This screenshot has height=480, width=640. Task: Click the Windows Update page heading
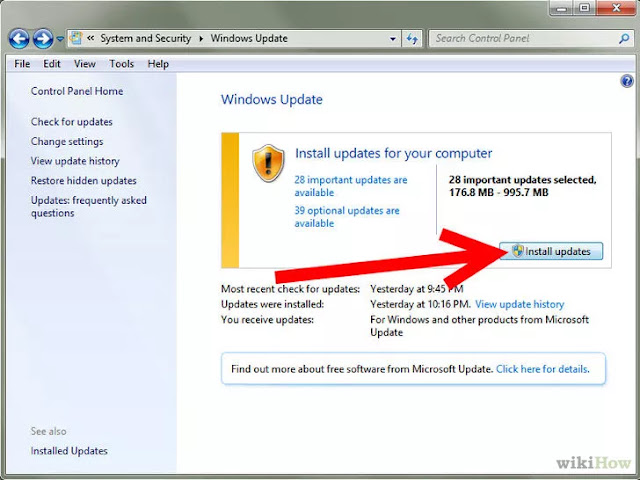click(x=272, y=99)
